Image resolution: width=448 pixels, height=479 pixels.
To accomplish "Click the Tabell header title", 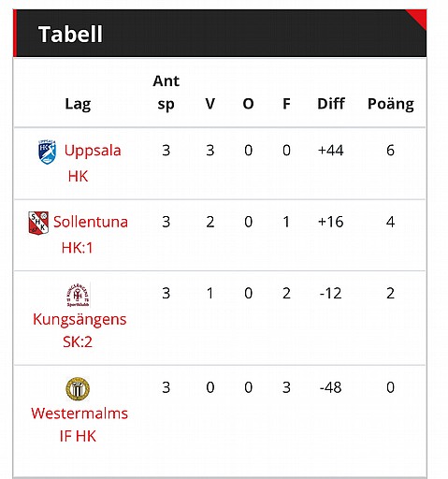I will click(70, 34).
